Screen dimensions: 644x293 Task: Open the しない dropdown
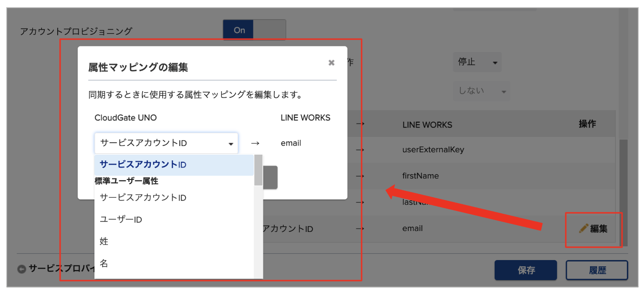click(x=481, y=91)
